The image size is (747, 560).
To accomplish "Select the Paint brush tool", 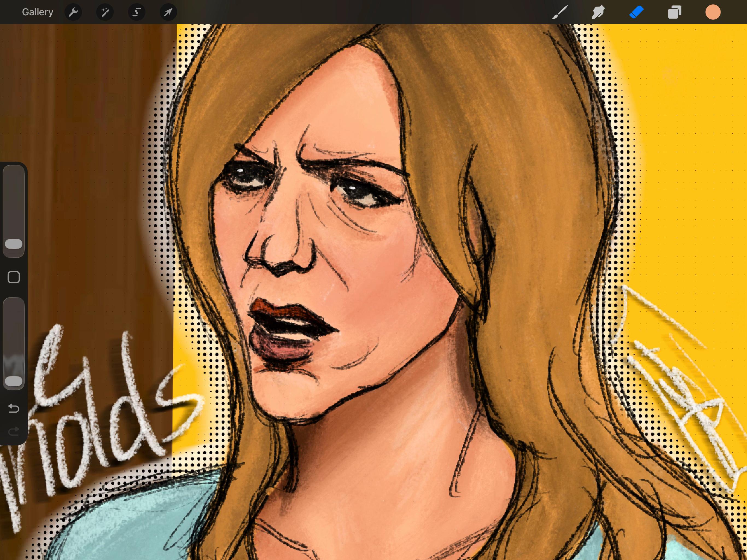I will pyautogui.click(x=560, y=12).
